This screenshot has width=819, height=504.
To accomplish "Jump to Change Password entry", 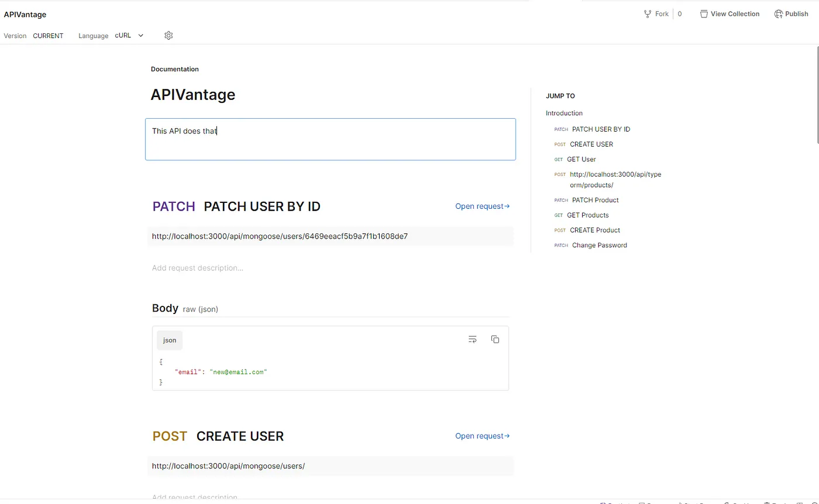I will coord(599,246).
